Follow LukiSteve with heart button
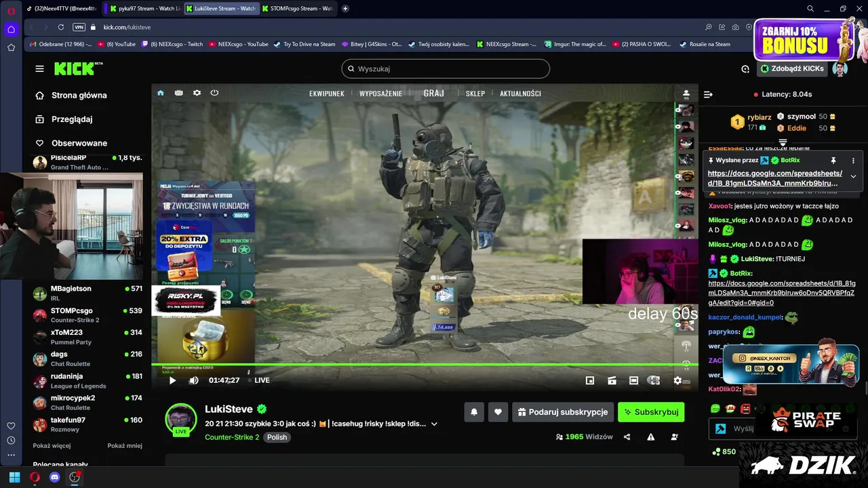Image resolution: width=868 pixels, height=488 pixels. tap(498, 412)
